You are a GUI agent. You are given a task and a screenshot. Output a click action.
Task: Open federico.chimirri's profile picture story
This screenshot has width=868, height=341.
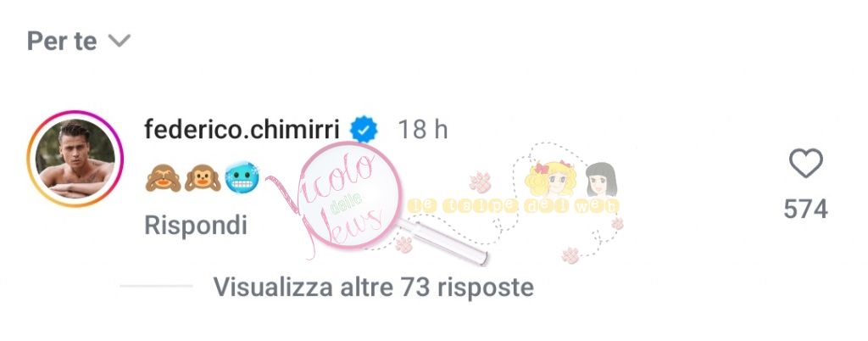(x=75, y=159)
